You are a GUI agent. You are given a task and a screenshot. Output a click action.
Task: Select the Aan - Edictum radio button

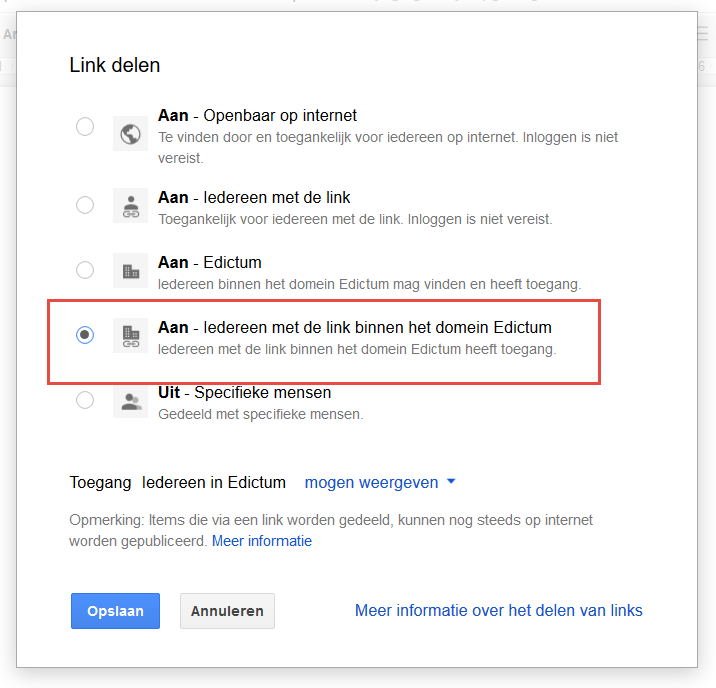coord(85,270)
